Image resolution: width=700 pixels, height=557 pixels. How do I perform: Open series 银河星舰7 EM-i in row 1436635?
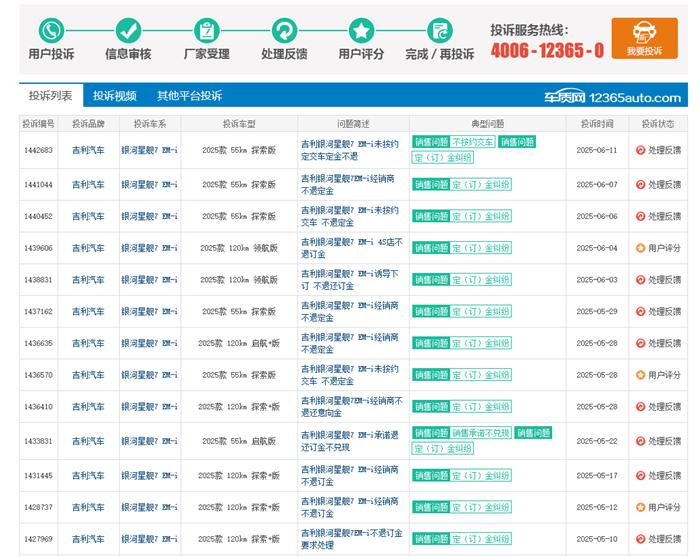click(149, 343)
